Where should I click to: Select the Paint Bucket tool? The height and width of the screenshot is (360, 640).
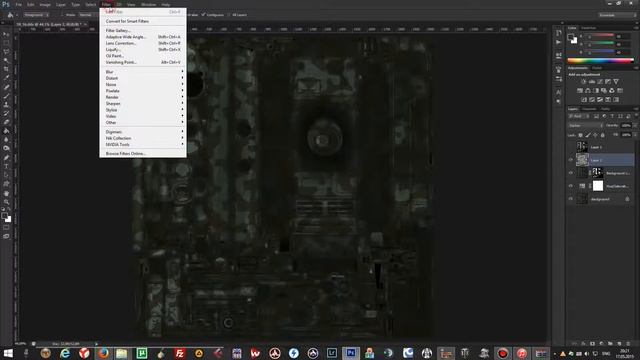[x=6, y=131]
